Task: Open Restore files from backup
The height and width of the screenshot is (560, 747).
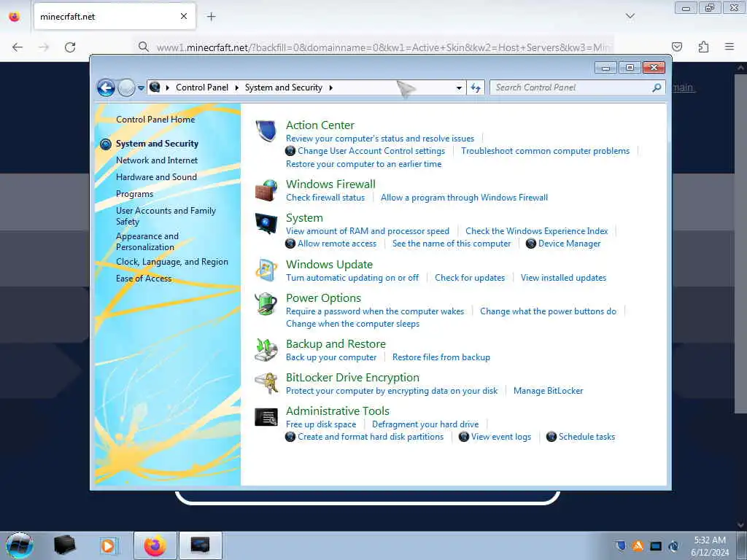Action: (x=441, y=357)
